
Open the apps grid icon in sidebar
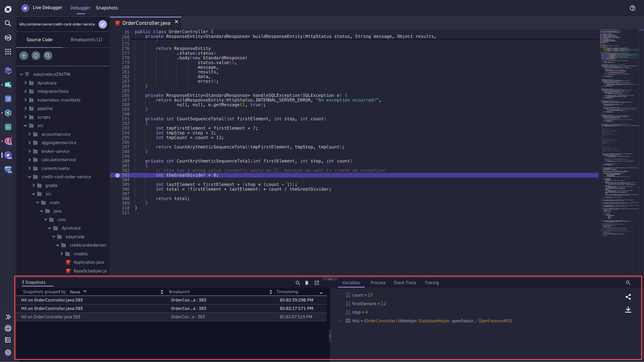click(x=8, y=52)
